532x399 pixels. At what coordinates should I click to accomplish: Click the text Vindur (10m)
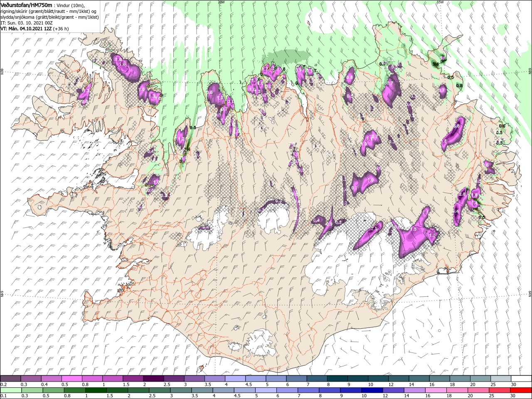[71, 5]
